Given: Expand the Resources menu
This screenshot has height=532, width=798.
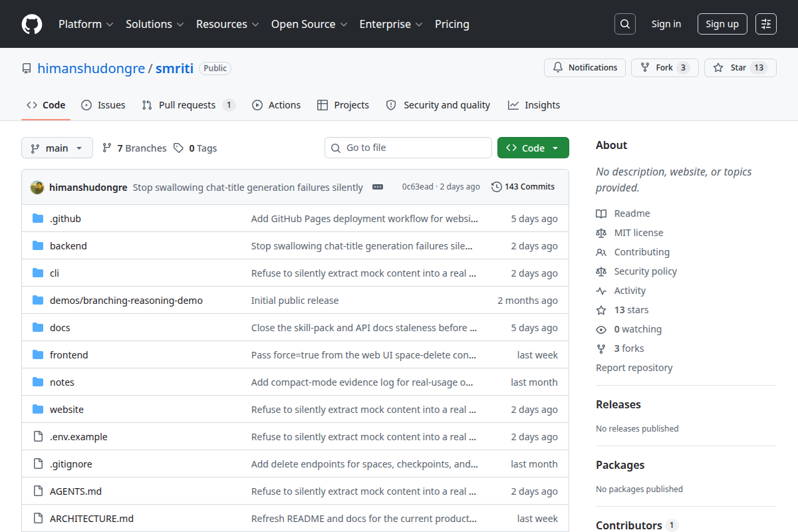Looking at the screenshot, I should (x=227, y=24).
